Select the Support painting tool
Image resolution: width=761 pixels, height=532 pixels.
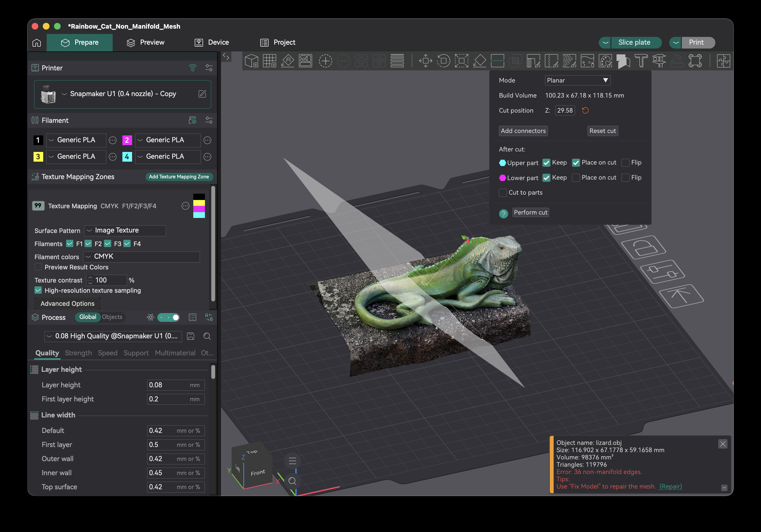point(533,61)
